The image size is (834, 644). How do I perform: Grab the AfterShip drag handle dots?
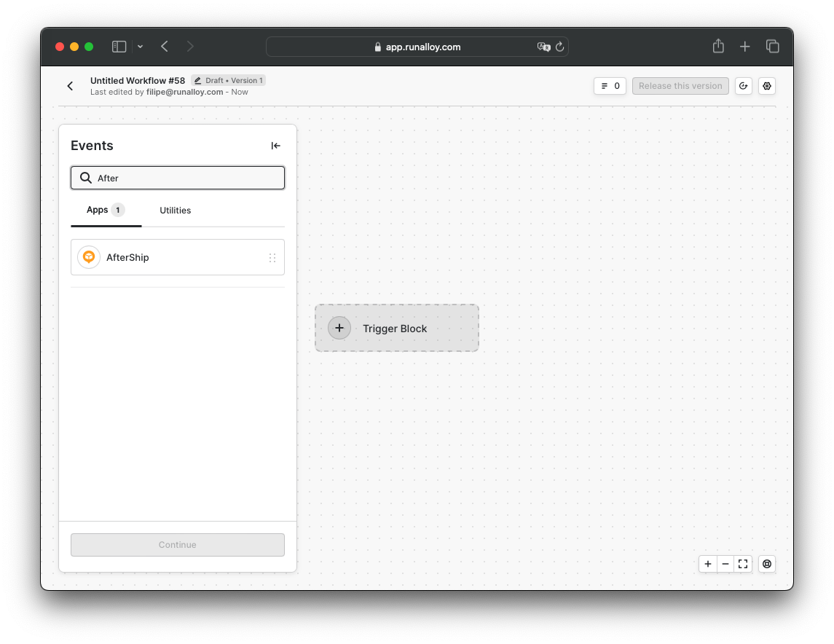click(x=272, y=258)
